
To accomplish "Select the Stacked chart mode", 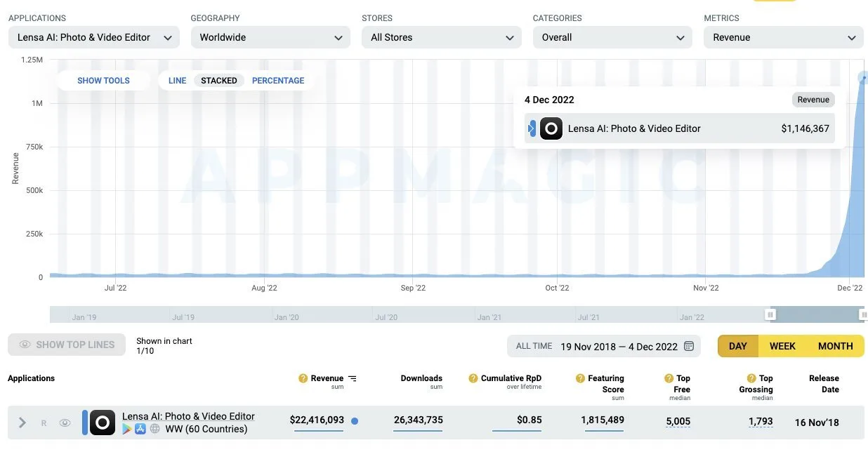I will pyautogui.click(x=219, y=81).
